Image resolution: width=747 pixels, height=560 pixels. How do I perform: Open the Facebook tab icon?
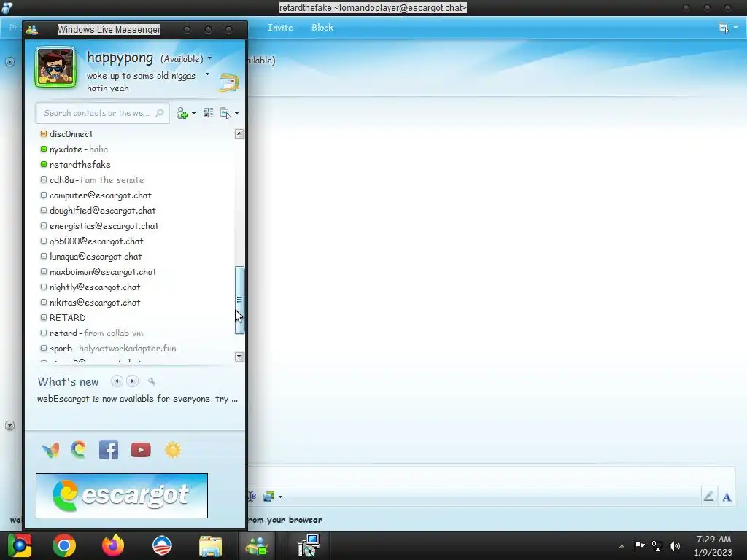pos(109,450)
